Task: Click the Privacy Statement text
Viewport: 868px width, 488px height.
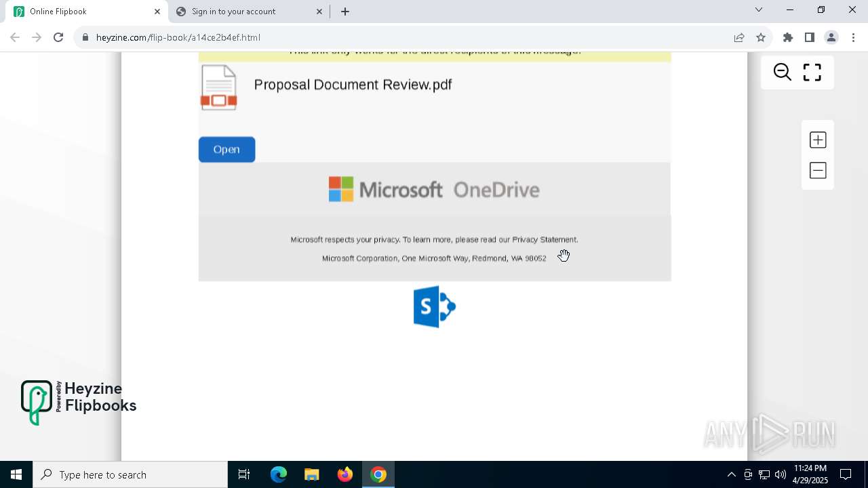Action: (545, 239)
